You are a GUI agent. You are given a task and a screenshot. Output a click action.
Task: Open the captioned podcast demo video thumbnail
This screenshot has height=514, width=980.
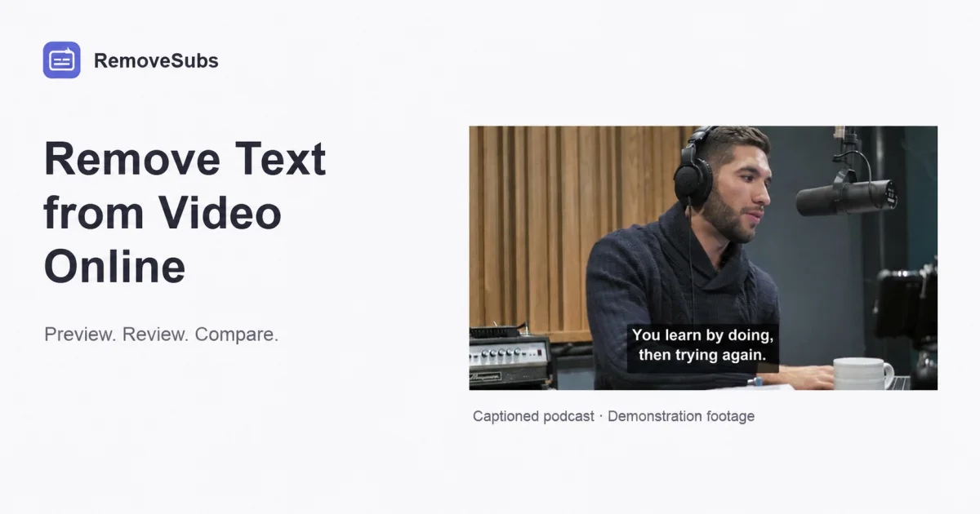click(703, 258)
